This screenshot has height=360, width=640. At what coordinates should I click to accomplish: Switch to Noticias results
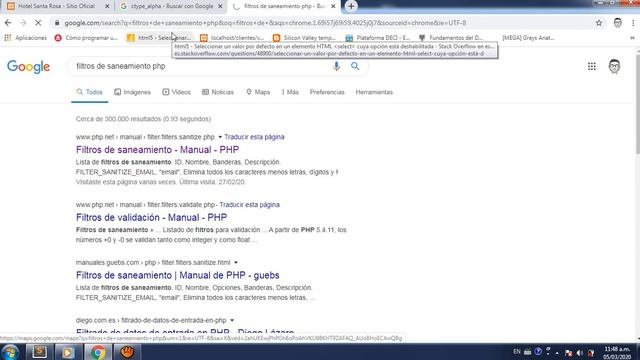[218, 92]
